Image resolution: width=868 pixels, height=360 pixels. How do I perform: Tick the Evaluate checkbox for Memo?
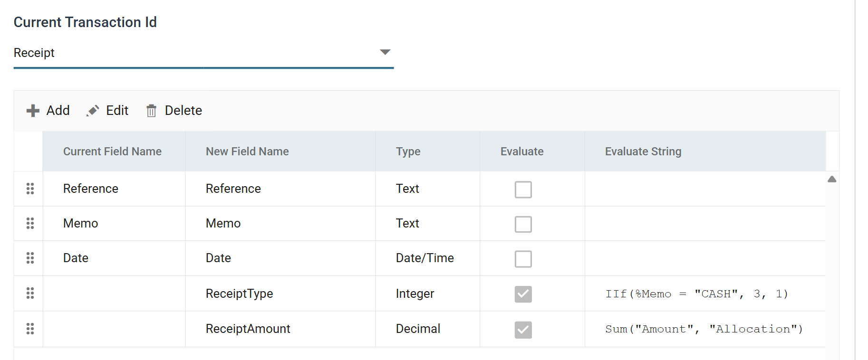(x=523, y=224)
